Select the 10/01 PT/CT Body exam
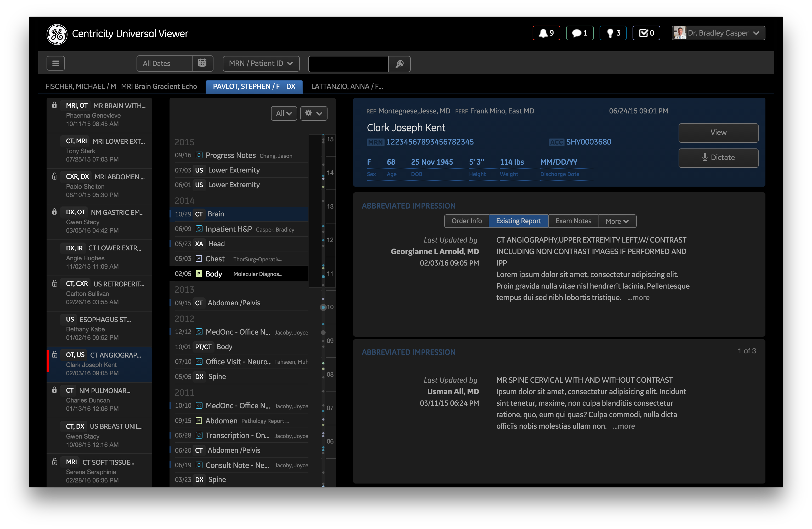812x529 pixels. coord(239,347)
